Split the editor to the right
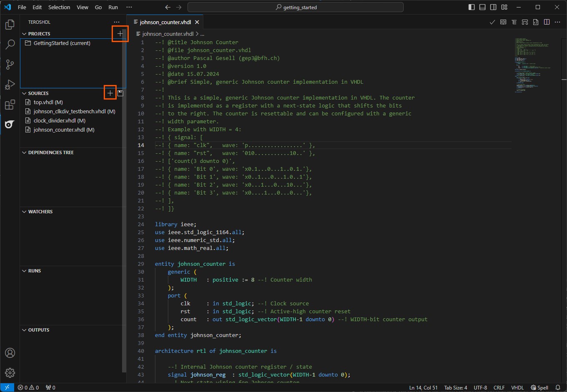This screenshot has width=567, height=392. (x=547, y=22)
